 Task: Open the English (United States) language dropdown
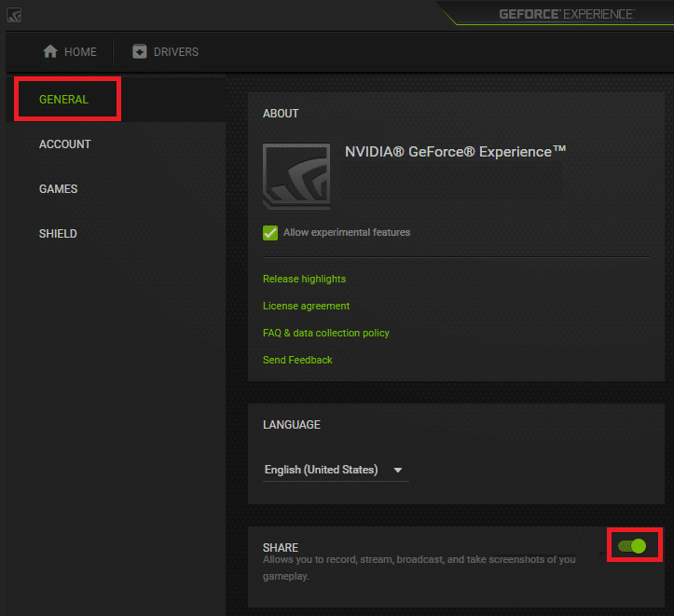pyautogui.click(x=322, y=470)
